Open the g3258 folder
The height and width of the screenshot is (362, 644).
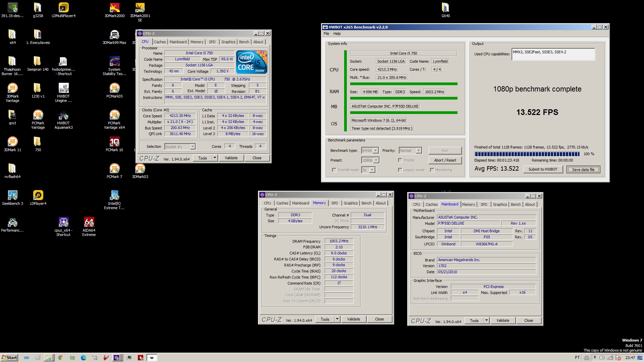38,10
